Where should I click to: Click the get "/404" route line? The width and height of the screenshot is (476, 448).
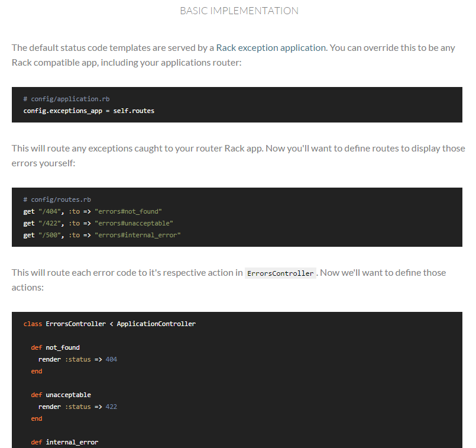pyautogui.click(x=93, y=211)
